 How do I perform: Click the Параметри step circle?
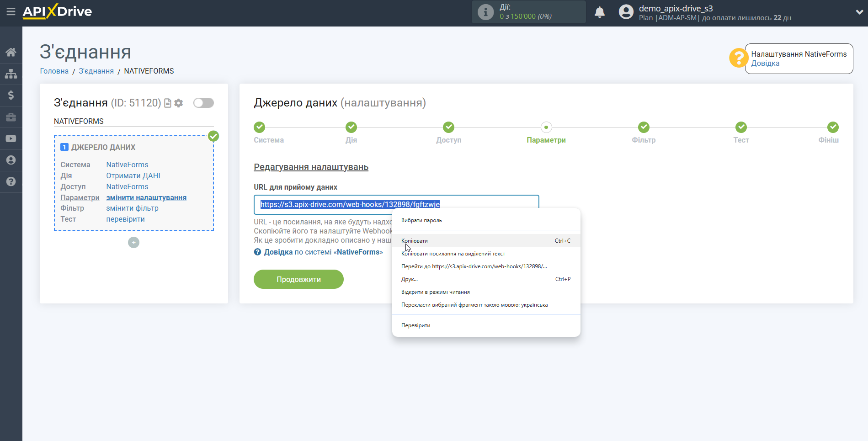[546, 127]
